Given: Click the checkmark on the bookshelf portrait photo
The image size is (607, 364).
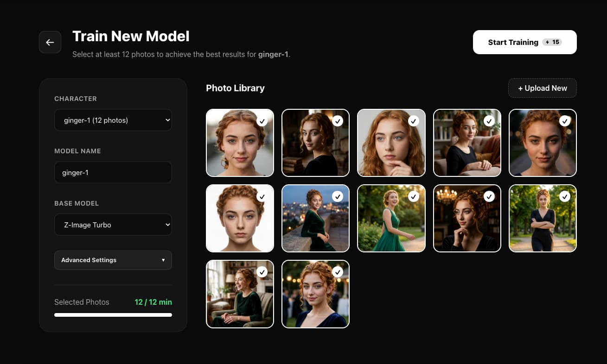Looking at the screenshot, I should [489, 120].
